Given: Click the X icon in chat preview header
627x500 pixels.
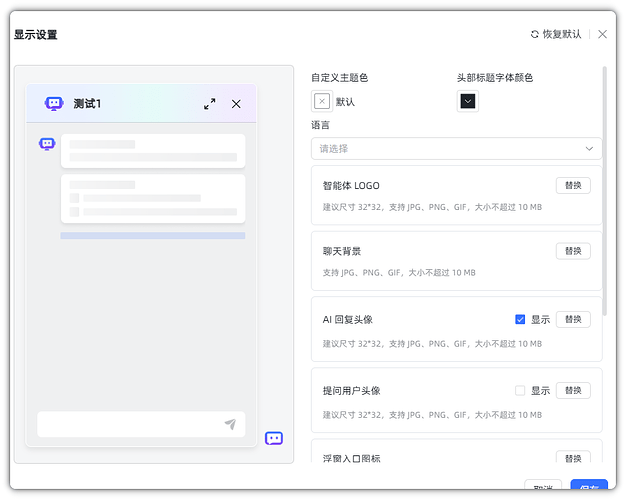Looking at the screenshot, I should (236, 104).
